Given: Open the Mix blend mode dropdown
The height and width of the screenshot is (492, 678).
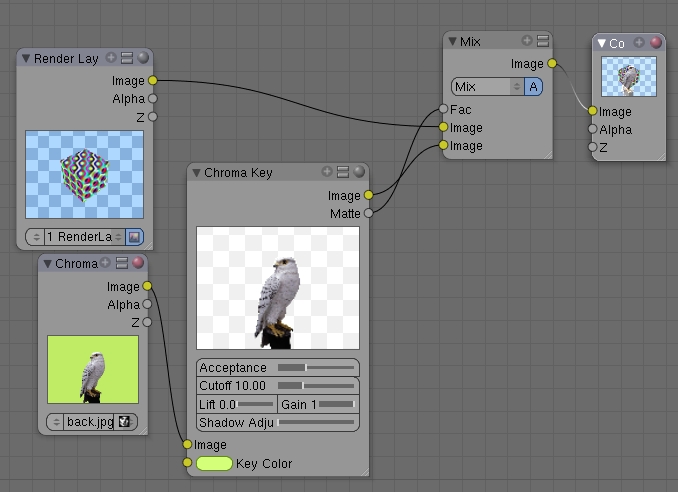Looking at the screenshot, I should [487, 86].
